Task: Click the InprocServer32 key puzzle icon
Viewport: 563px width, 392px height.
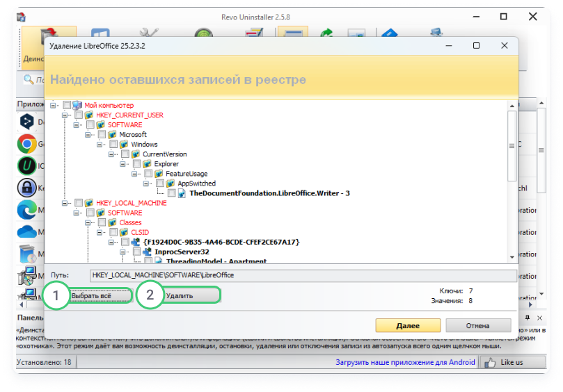Action: pos(148,252)
